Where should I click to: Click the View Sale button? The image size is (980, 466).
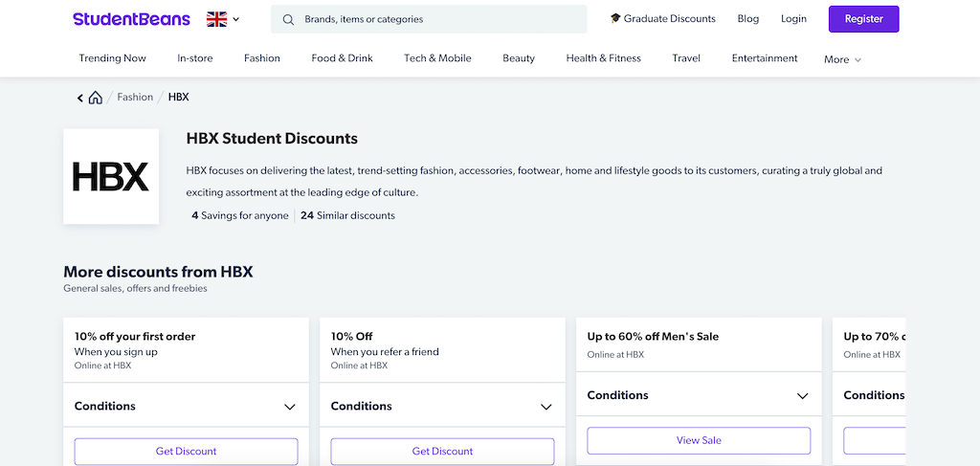[698, 440]
